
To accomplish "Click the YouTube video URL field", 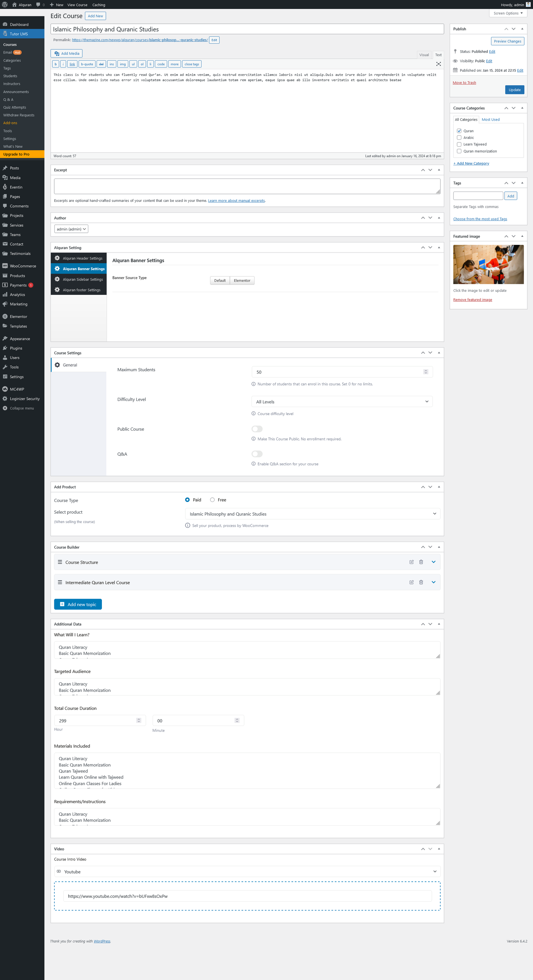I will (x=247, y=896).
